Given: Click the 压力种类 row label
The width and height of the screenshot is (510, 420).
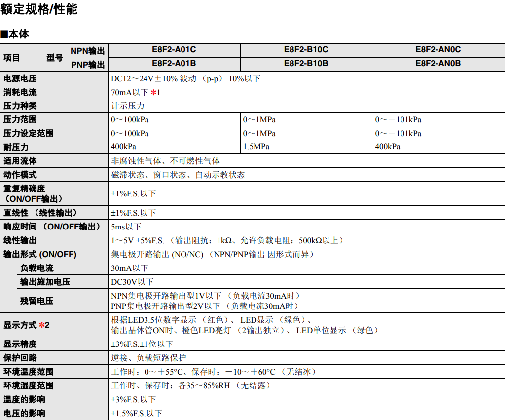Looking at the screenshot, I should coord(20,106).
